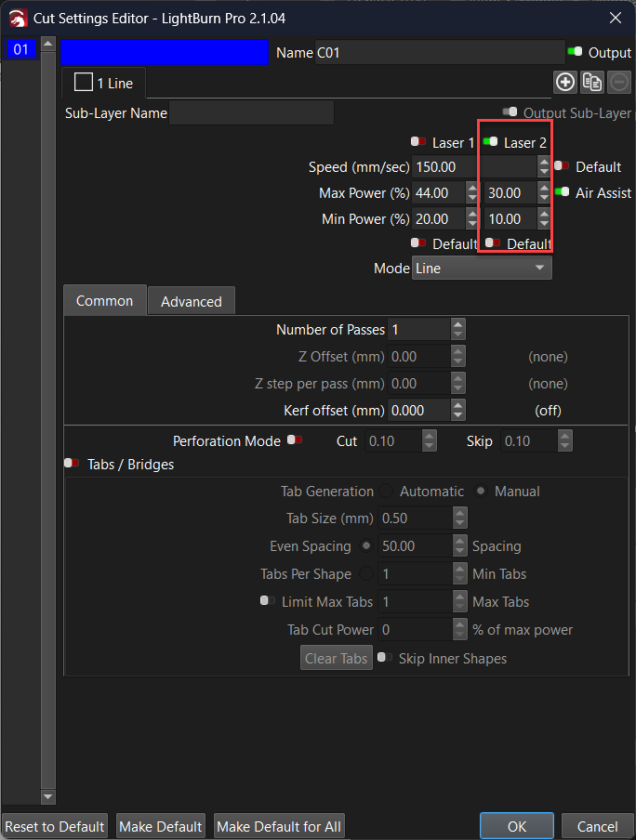636x840 pixels.
Task: Toggle the Output switch
Action: pyautogui.click(x=575, y=51)
